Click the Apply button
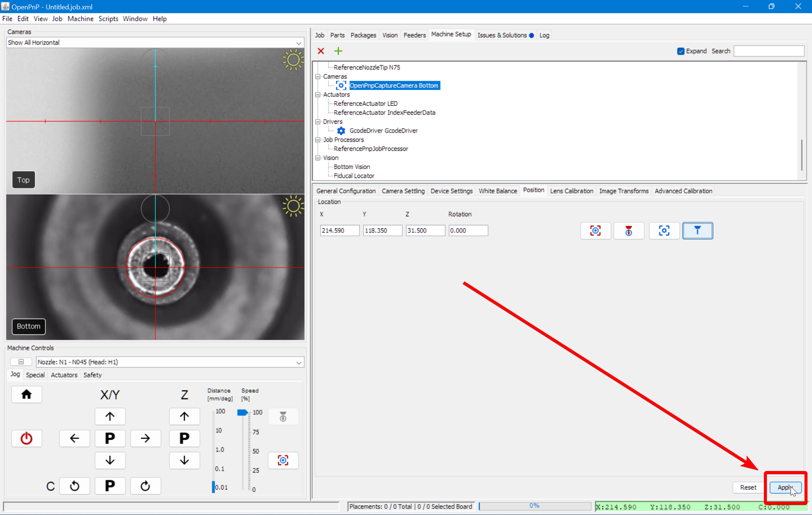The height and width of the screenshot is (515, 812). tap(785, 488)
